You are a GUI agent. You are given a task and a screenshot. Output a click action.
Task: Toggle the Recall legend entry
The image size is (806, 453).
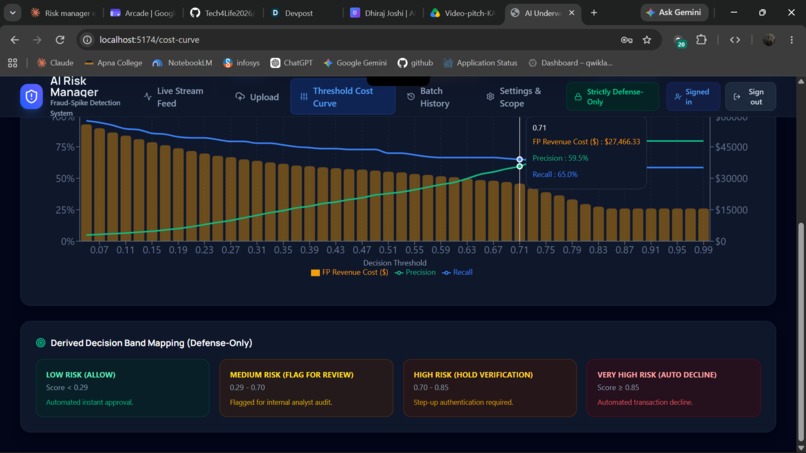tap(457, 273)
